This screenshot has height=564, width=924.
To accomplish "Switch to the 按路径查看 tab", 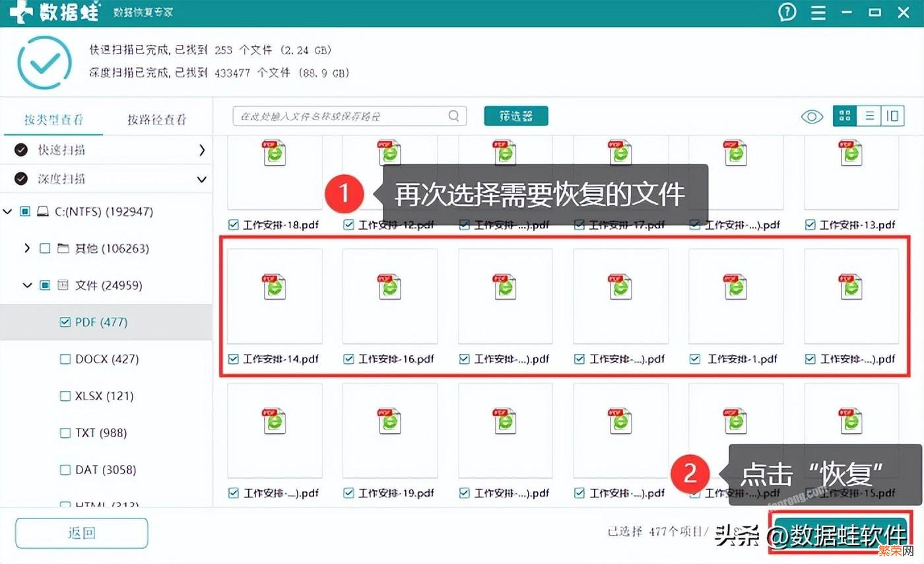I will point(157,120).
